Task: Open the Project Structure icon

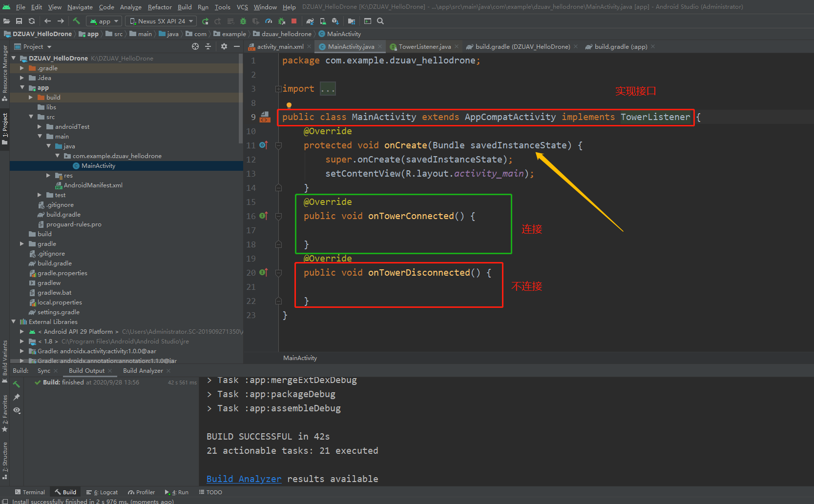Action: [352, 21]
